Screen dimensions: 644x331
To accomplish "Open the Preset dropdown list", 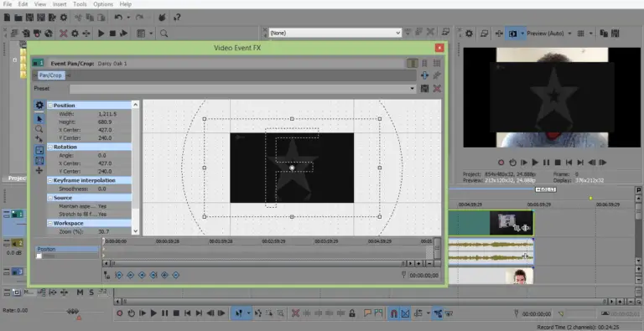I will tap(413, 88).
